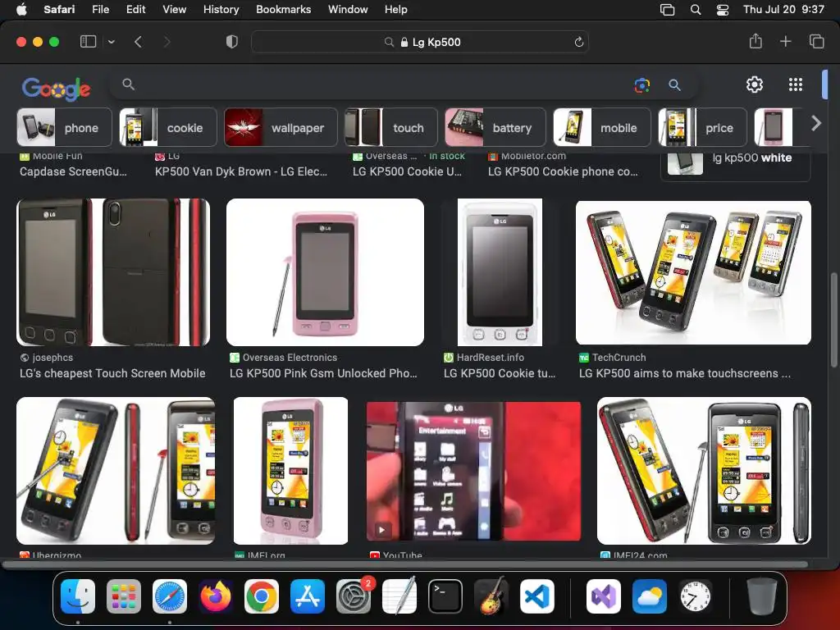Open the File menu

[100, 9]
